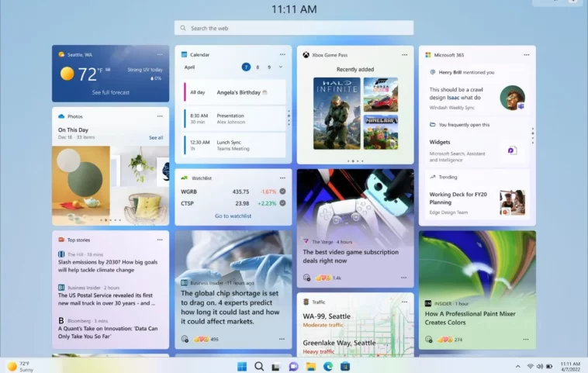This screenshot has width=588, height=373.
Task: Click the Xbox logo icon
Action: pyautogui.click(x=306, y=55)
